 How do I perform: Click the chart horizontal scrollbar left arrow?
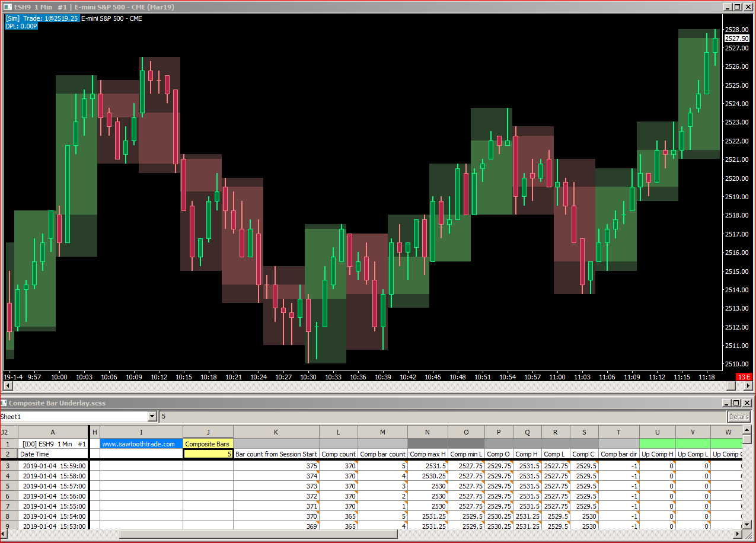tap(8, 386)
